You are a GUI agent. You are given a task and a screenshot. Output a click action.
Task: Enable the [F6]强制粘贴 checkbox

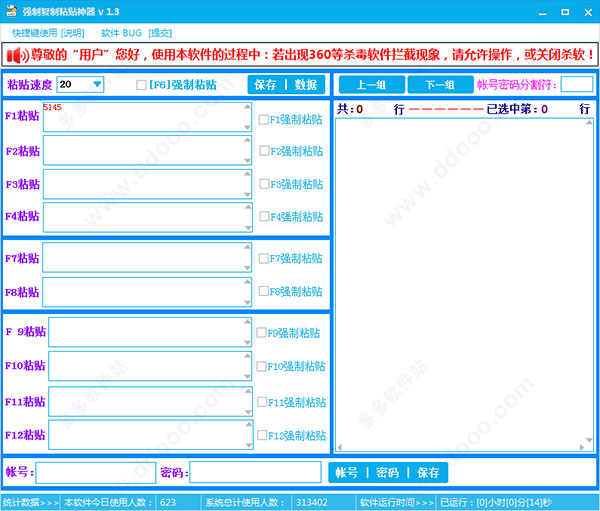(141, 85)
